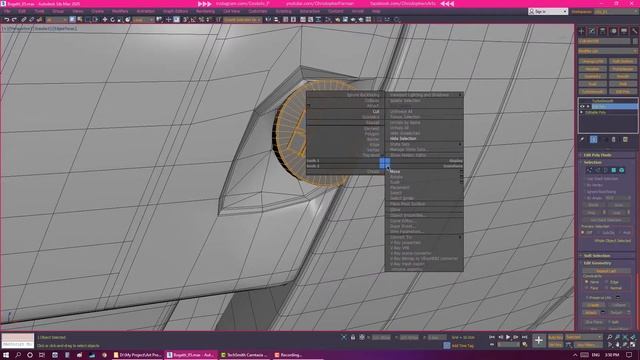Screen dimensions: 640x360
Task: Click the Unwrap UVW modifier button
Action: (x=593, y=61)
